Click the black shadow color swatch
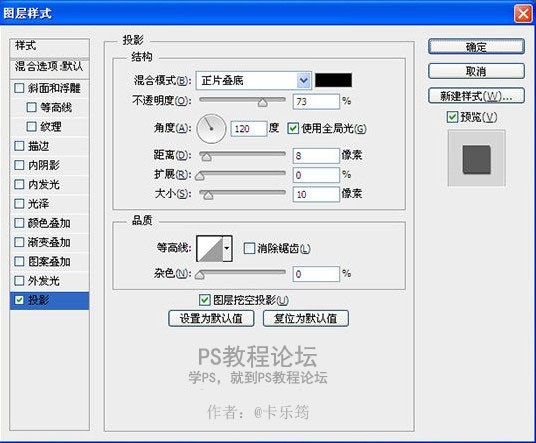The height and width of the screenshot is (443, 536). (333, 80)
